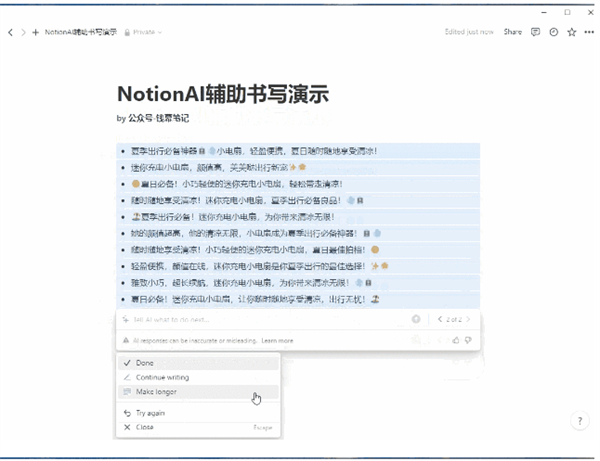The height and width of the screenshot is (461, 600).
Task: Open the Learn more link
Action: 277,340
